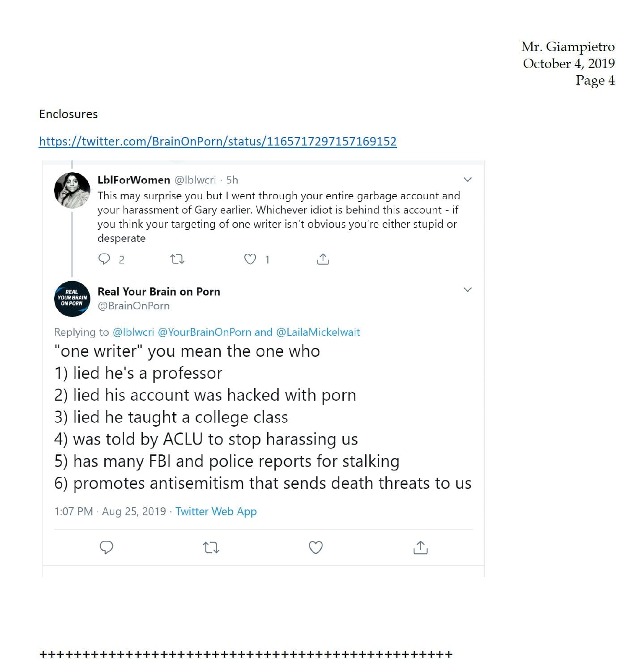The image size is (619, 672).
Task: Expand LblForWomen tweet options chevron
Action: (x=468, y=180)
